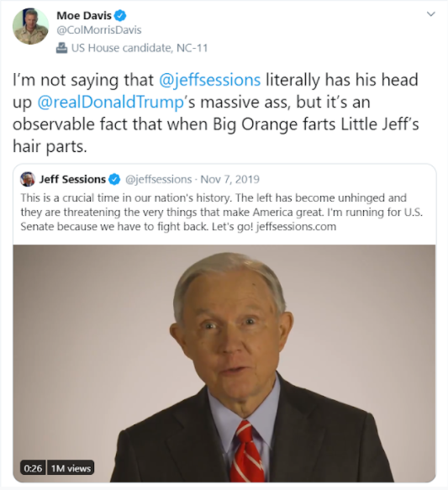Click Moe Davis profile avatar
448x490 pixels.
30,26
